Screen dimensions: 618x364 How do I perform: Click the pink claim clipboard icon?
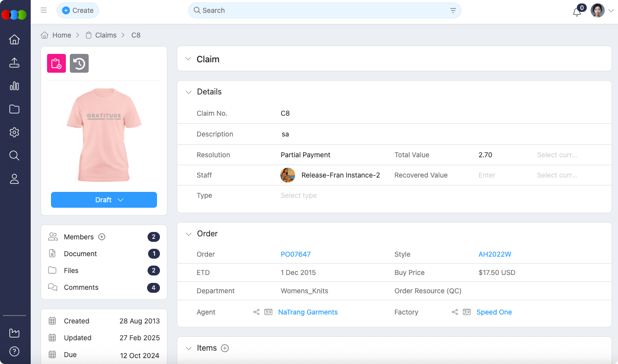(x=56, y=63)
